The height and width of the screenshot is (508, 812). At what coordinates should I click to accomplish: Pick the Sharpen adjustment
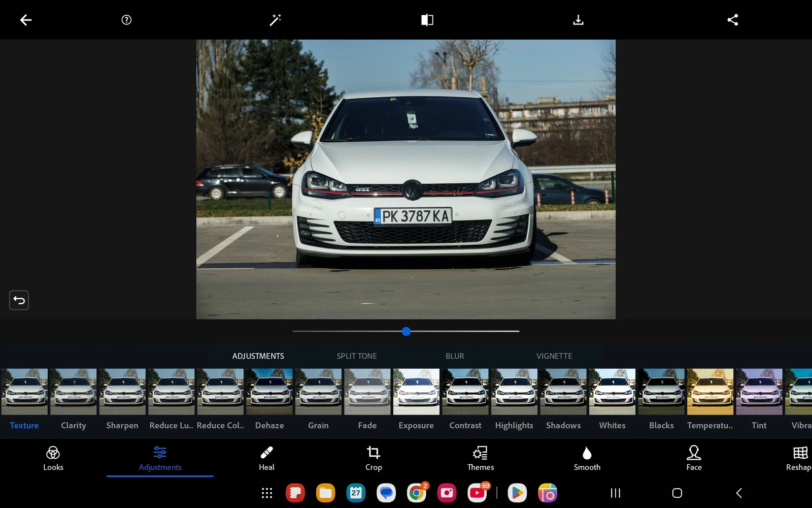(122, 392)
